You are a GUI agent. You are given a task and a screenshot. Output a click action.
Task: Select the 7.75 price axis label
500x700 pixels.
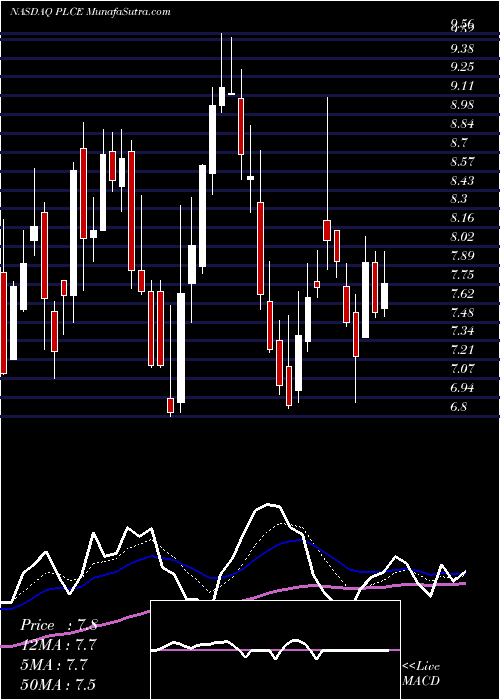(x=462, y=274)
